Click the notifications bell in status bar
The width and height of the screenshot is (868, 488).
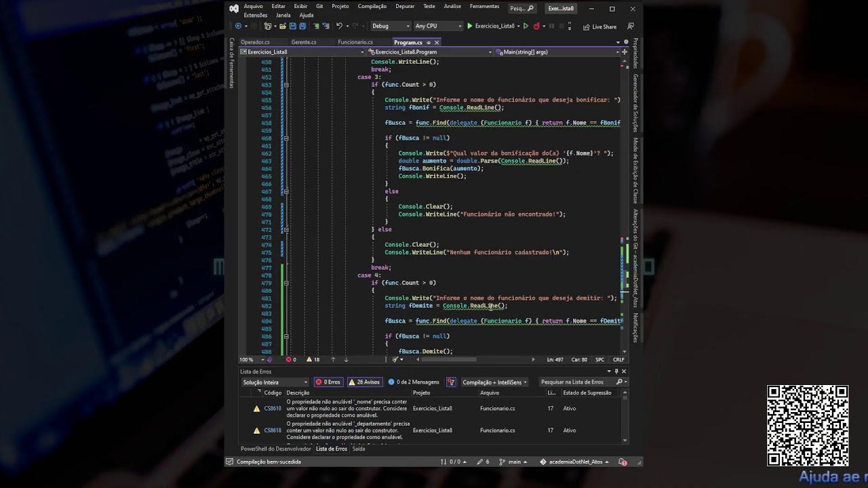pyautogui.click(x=623, y=462)
